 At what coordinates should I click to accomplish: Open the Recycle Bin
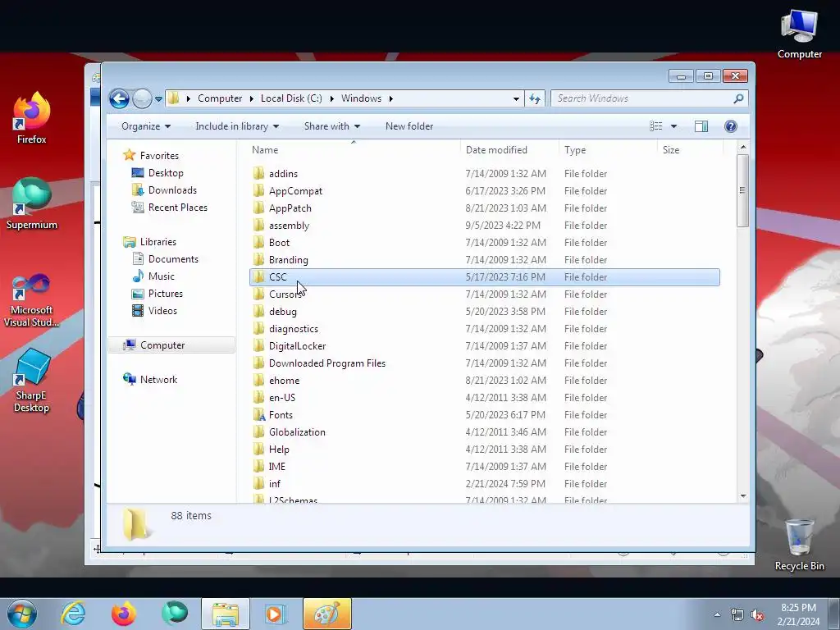(799, 544)
